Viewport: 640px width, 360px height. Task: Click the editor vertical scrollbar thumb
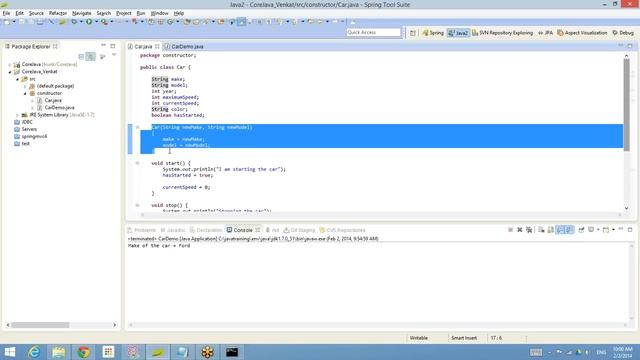pos(627,104)
